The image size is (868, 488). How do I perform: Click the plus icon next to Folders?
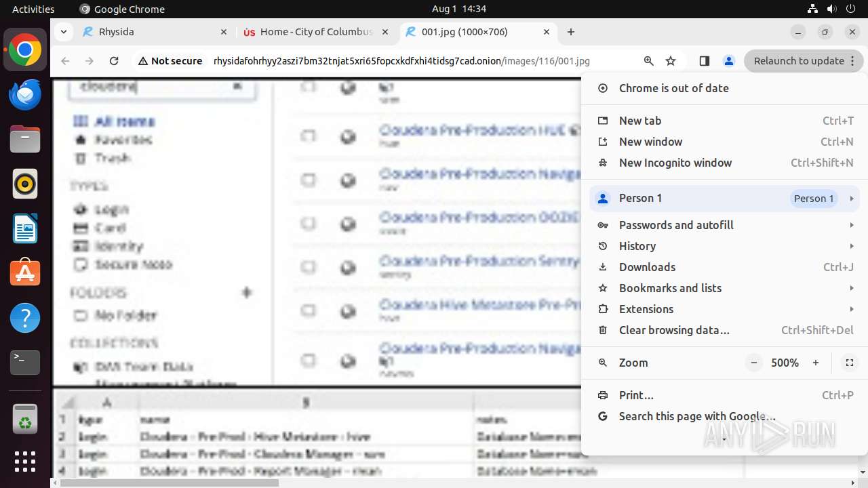(x=247, y=293)
